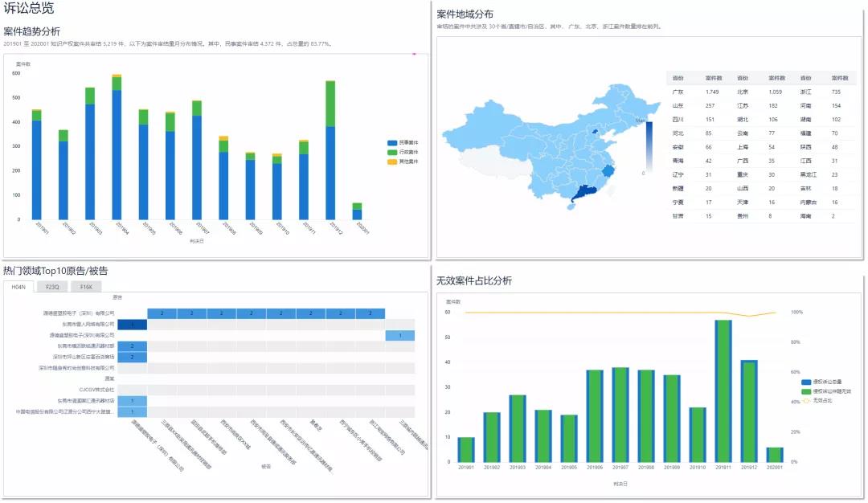
Task: Click the 201904 bar in trend chart
Action: tap(117, 154)
